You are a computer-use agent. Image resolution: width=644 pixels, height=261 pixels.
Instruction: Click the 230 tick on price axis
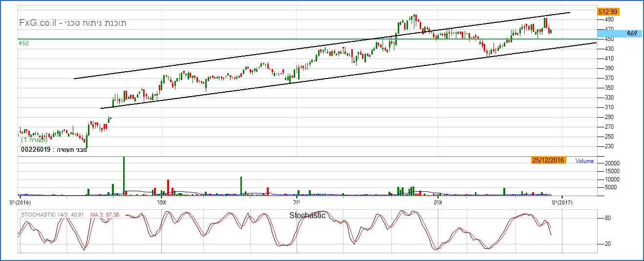pos(609,146)
